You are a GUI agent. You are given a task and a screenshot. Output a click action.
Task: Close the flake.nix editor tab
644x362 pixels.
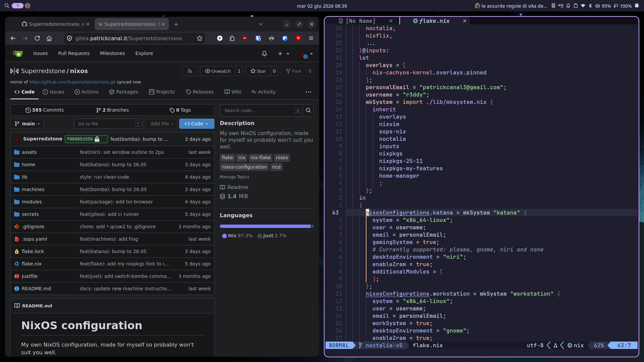pyautogui.click(x=464, y=21)
